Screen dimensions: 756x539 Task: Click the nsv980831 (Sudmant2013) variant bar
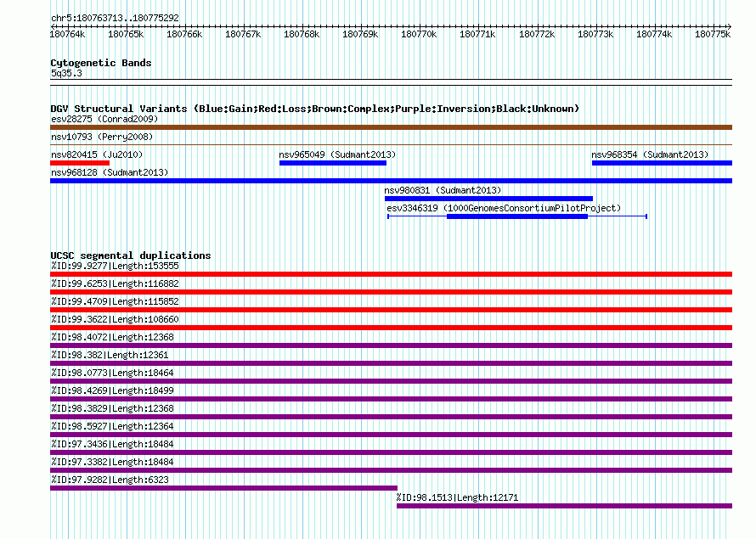pos(488,199)
